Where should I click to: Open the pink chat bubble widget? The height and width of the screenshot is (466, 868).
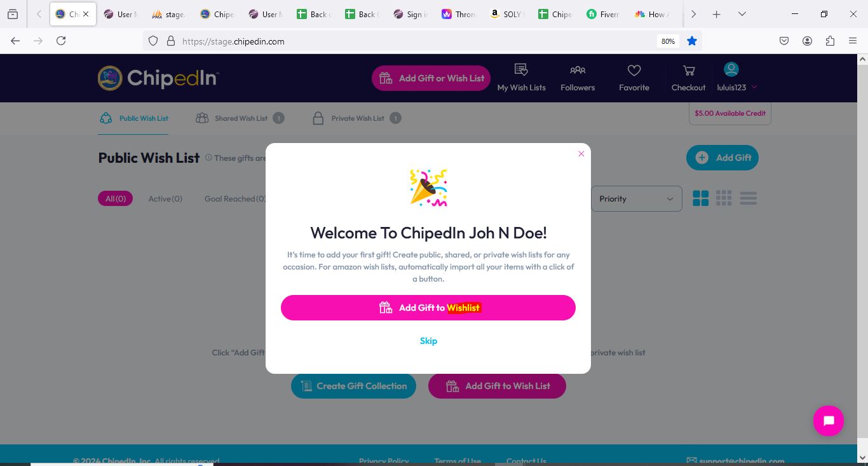(829, 421)
